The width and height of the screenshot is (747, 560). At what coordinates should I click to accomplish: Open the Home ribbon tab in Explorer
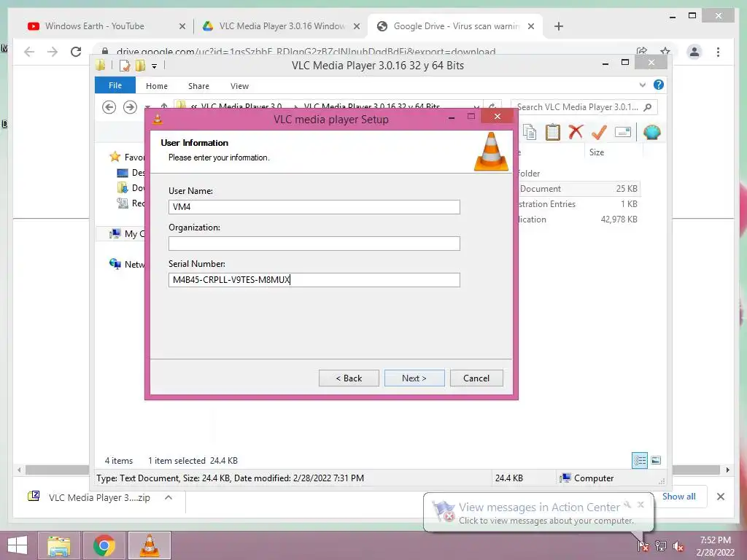[x=157, y=86]
